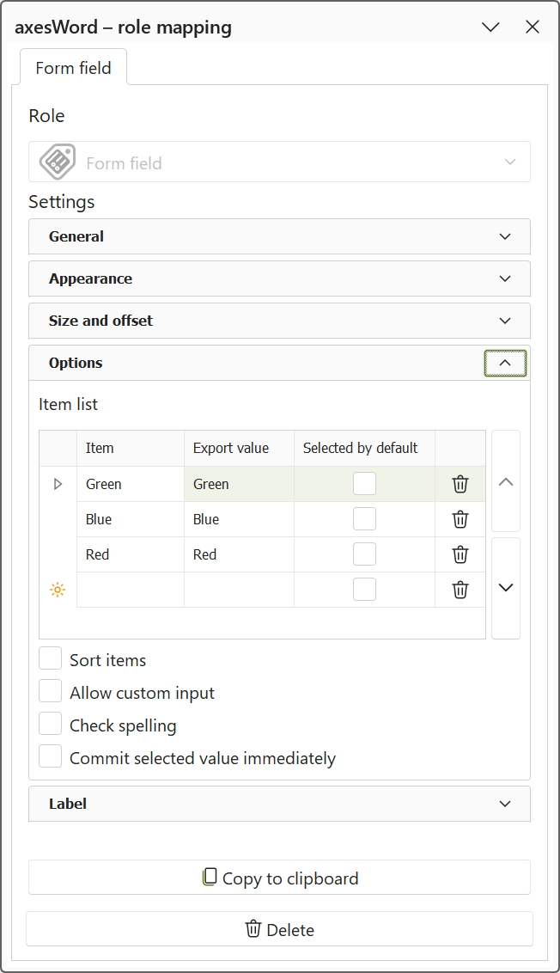Toggle Selected by default in empty row
The width and height of the screenshot is (560, 973).
click(365, 590)
